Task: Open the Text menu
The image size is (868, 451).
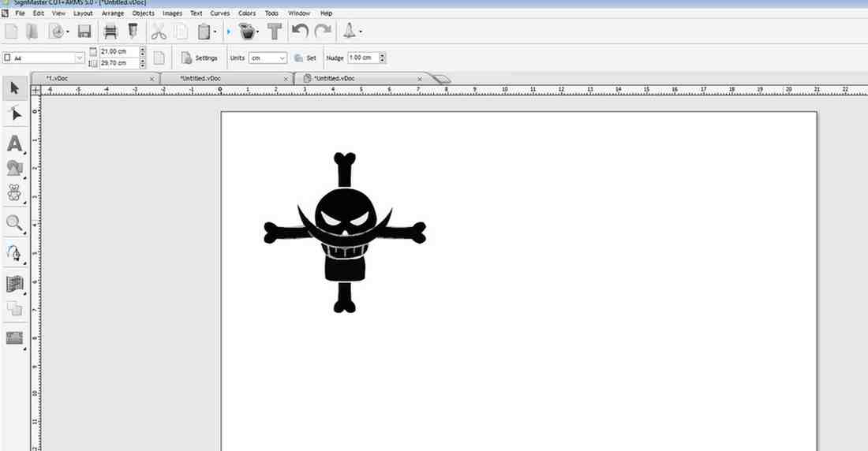Action: [196, 13]
